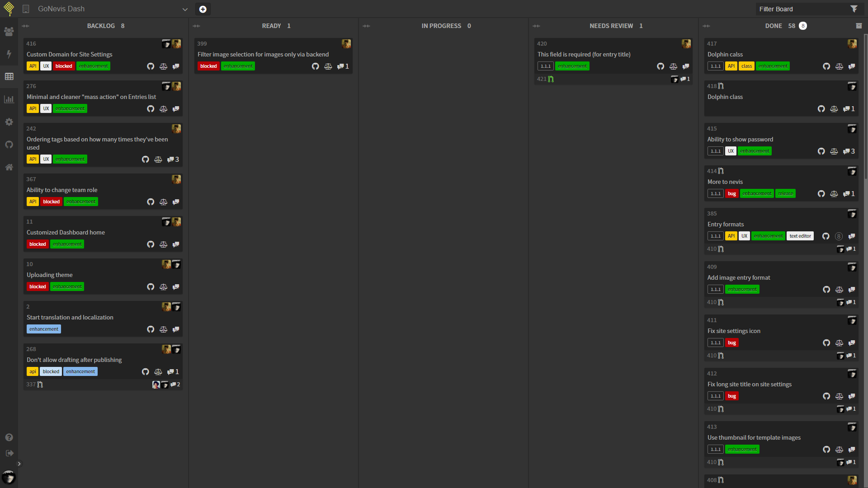Open the Reports bar chart sidebar icon
The height and width of the screenshot is (488, 868).
click(9, 99)
